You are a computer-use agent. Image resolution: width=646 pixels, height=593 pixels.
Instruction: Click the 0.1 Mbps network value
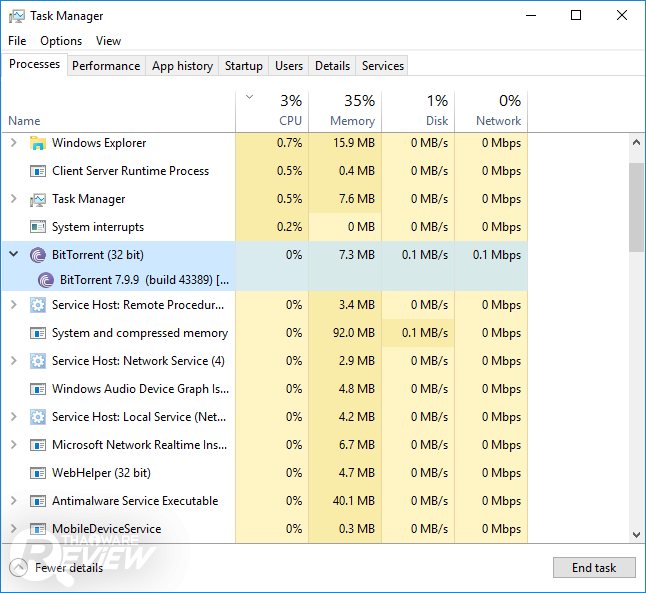[x=497, y=255]
